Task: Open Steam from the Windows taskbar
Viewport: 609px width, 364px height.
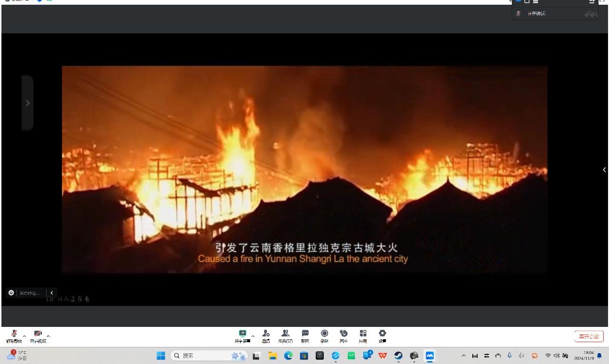Action: (398, 355)
